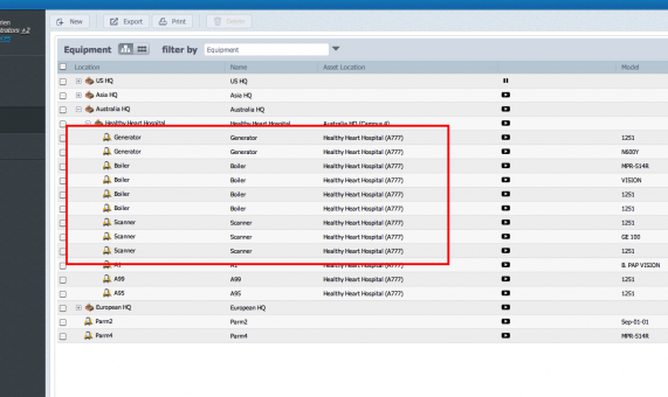The width and height of the screenshot is (668, 397).
Task: Click status icon in Parm4 row
Action: pos(506,335)
